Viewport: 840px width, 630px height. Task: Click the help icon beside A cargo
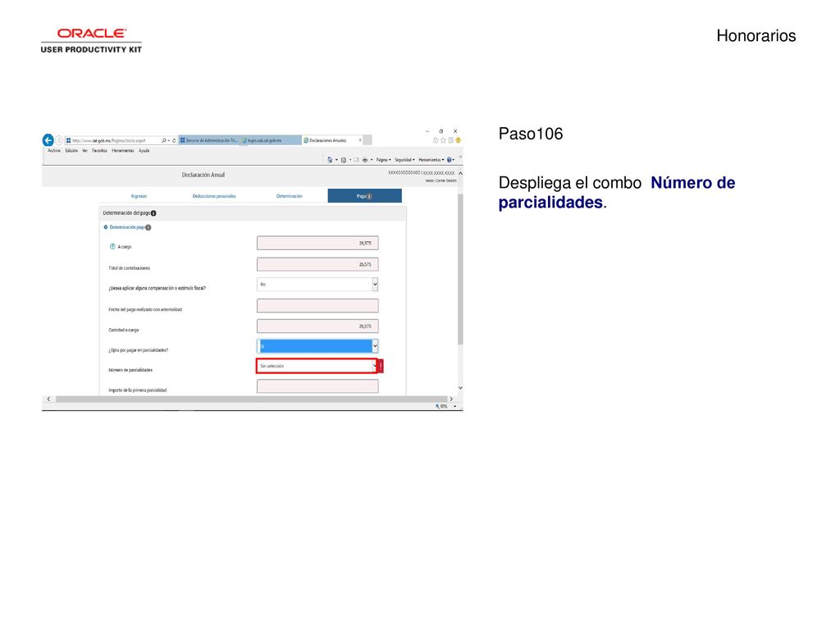112,246
